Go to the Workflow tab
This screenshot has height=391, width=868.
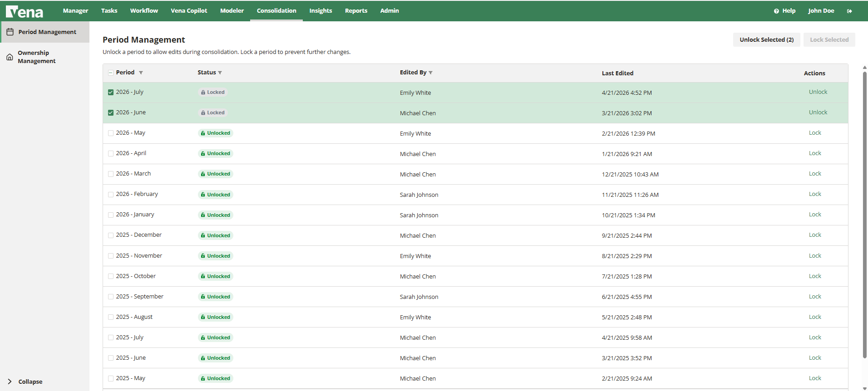(144, 10)
